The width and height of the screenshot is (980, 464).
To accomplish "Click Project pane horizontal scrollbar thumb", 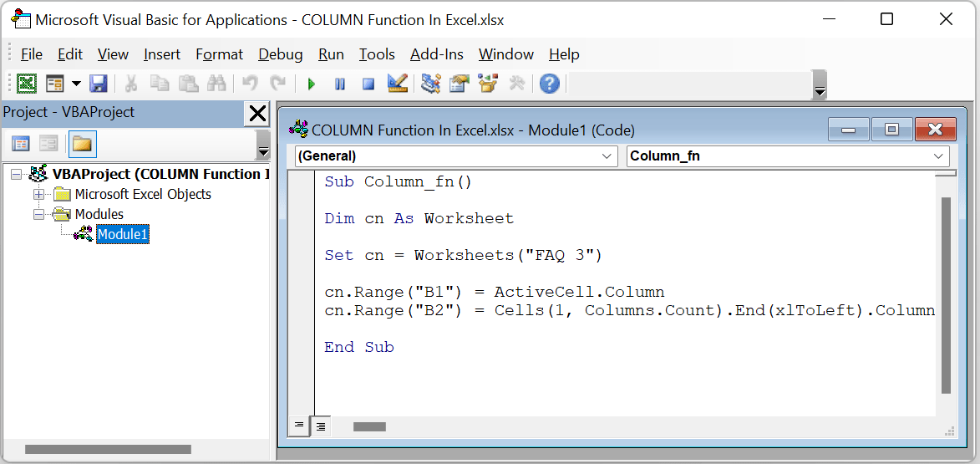I will point(108,449).
